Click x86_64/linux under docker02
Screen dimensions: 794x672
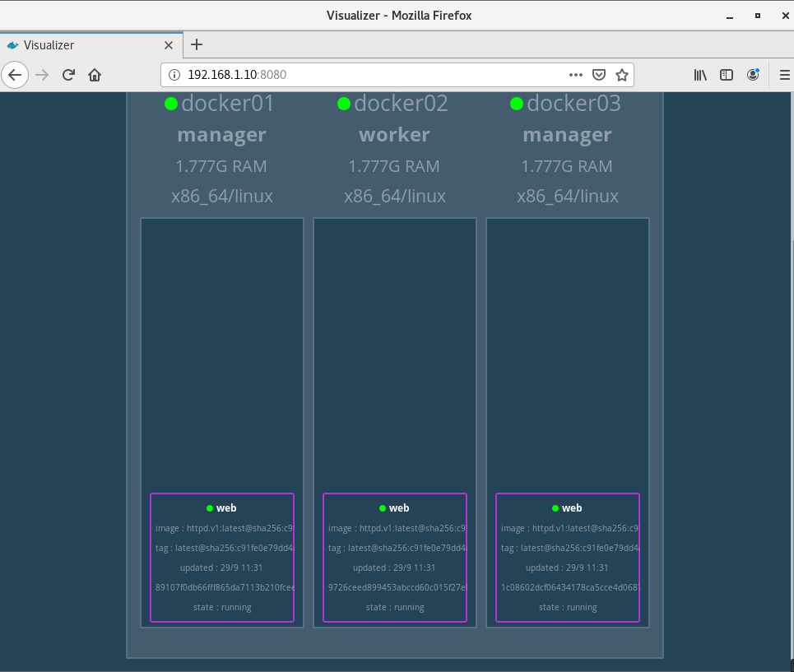click(395, 197)
